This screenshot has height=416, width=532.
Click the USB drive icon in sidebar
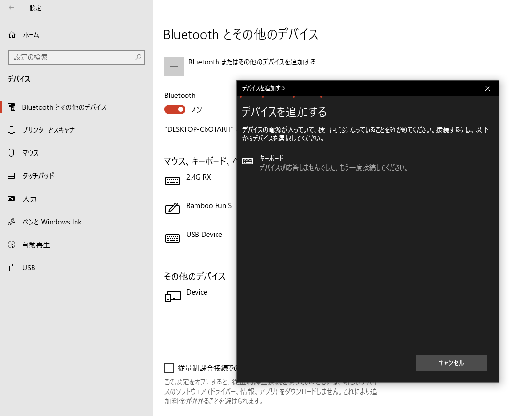11,267
